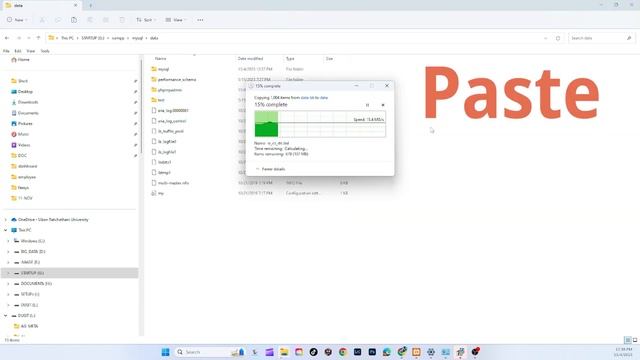This screenshot has width=640, height=360.
Task: Click the Refresh button by address bar
Action: tap(558, 38)
